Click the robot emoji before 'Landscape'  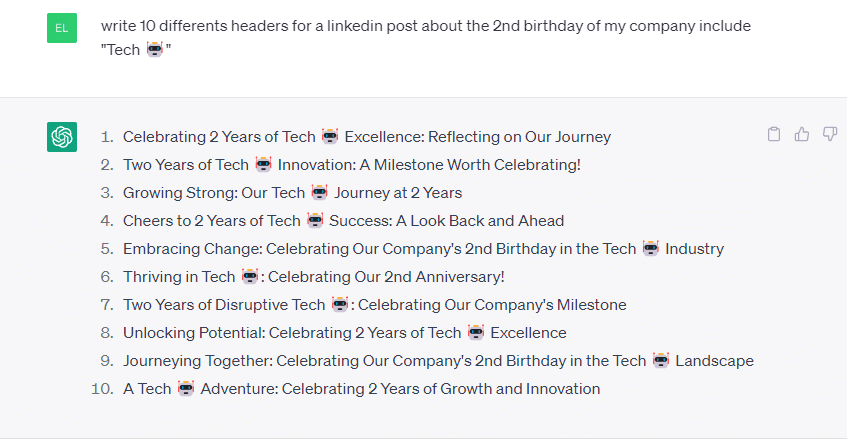point(661,360)
